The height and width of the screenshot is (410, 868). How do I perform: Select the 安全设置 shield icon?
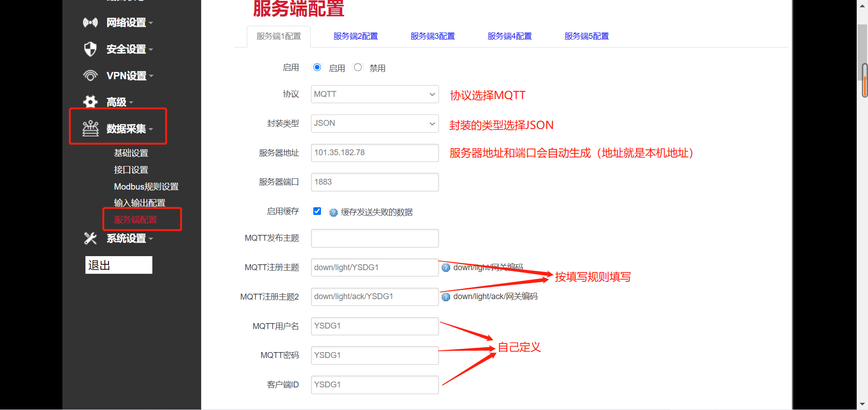(x=90, y=49)
